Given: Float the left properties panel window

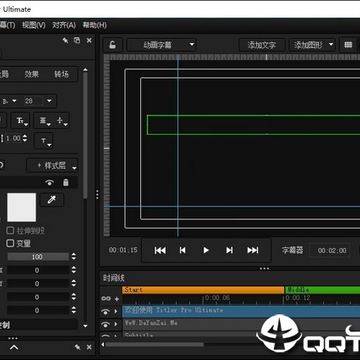Looking at the screenshot, I should (77, 40).
